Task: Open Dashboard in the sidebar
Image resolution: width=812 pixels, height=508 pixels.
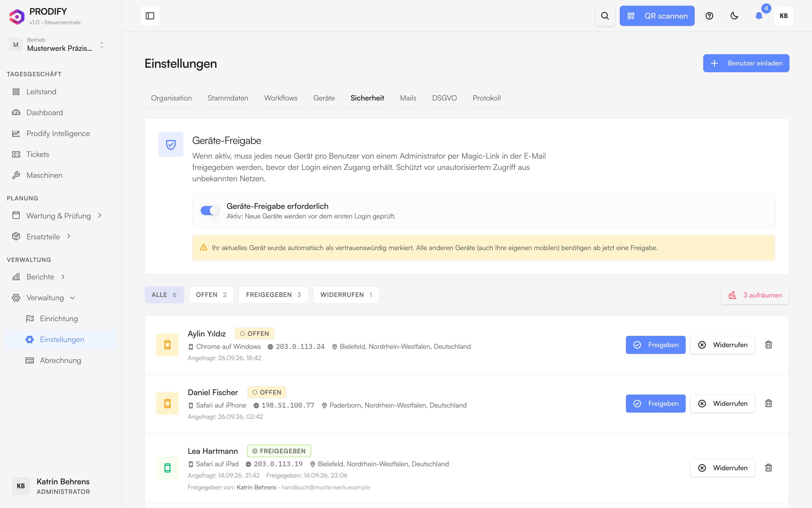Action: click(60, 113)
